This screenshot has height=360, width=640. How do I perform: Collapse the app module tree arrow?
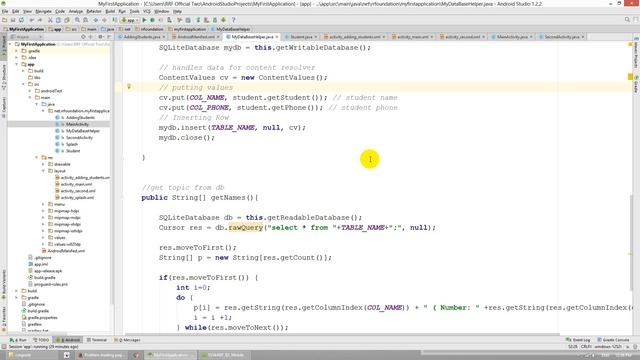pyautogui.click(x=17, y=64)
